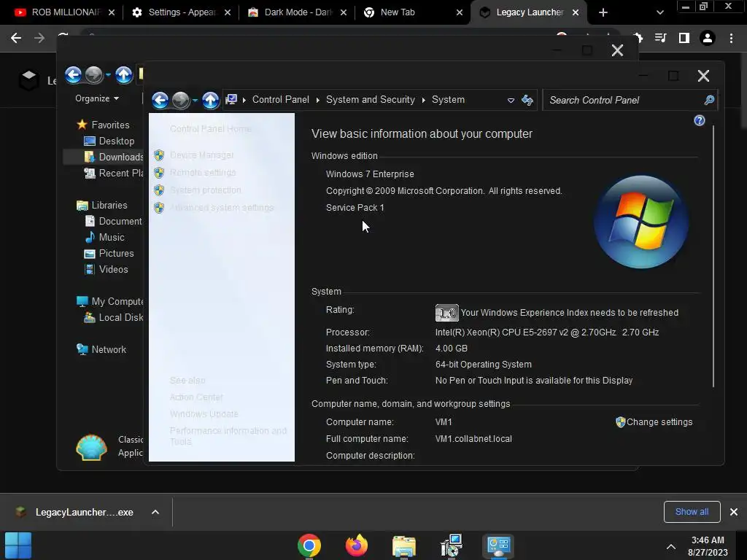Click Show all downloads button
This screenshot has width=747, height=560.
[x=692, y=512]
